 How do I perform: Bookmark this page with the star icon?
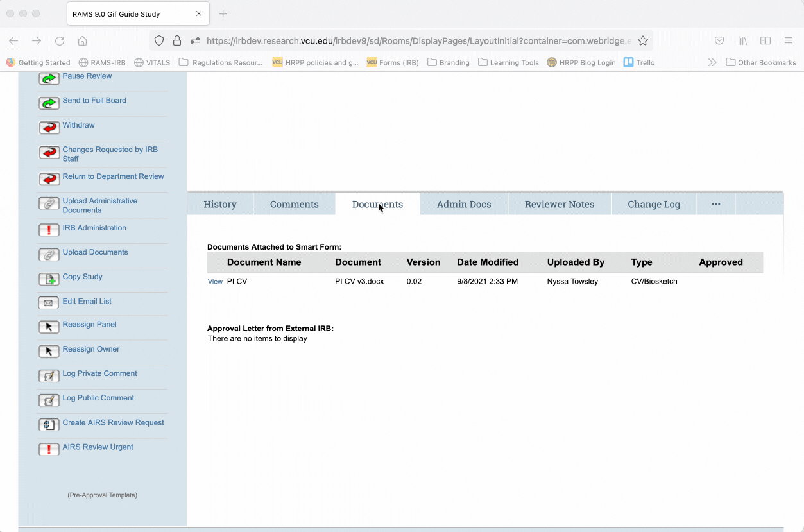642,41
